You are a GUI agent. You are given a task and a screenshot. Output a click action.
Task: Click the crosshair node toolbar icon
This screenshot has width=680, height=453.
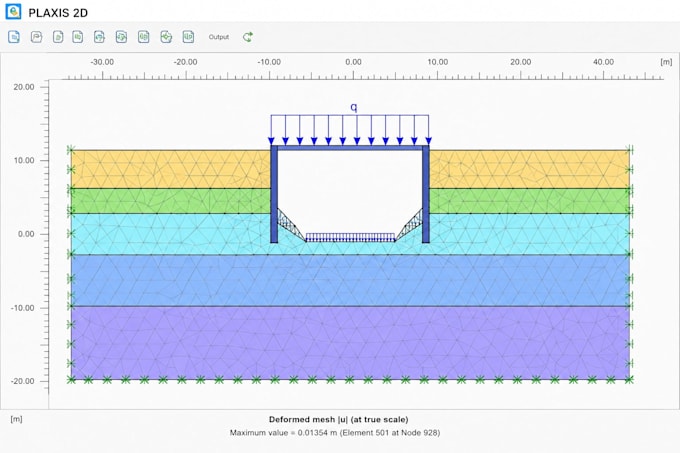tap(166, 37)
